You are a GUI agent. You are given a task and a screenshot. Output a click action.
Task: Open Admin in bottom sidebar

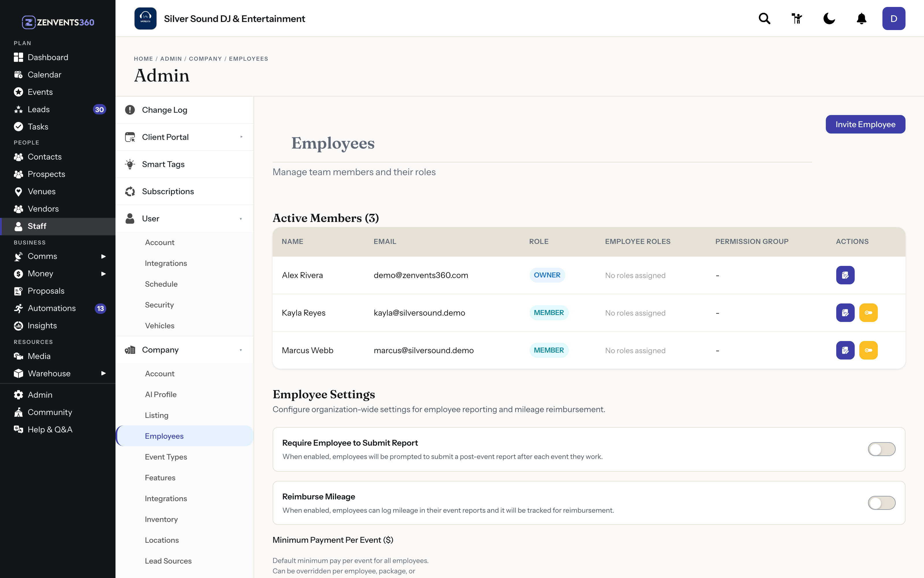pos(58,394)
